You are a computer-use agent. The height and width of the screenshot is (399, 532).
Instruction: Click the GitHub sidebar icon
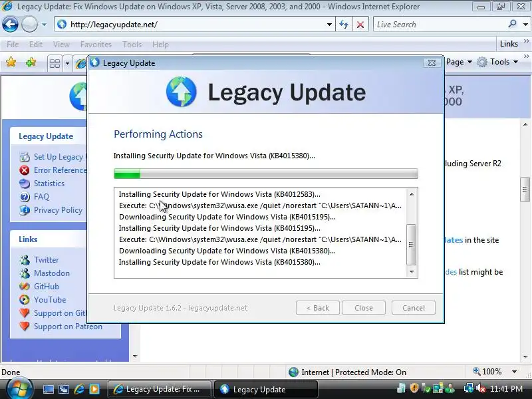tap(25, 287)
